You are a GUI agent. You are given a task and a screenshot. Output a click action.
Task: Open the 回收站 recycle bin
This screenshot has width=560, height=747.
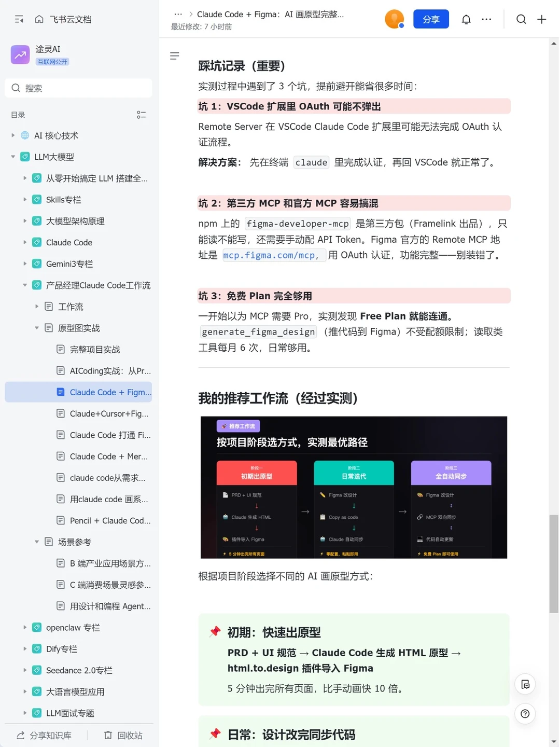pyautogui.click(x=123, y=736)
